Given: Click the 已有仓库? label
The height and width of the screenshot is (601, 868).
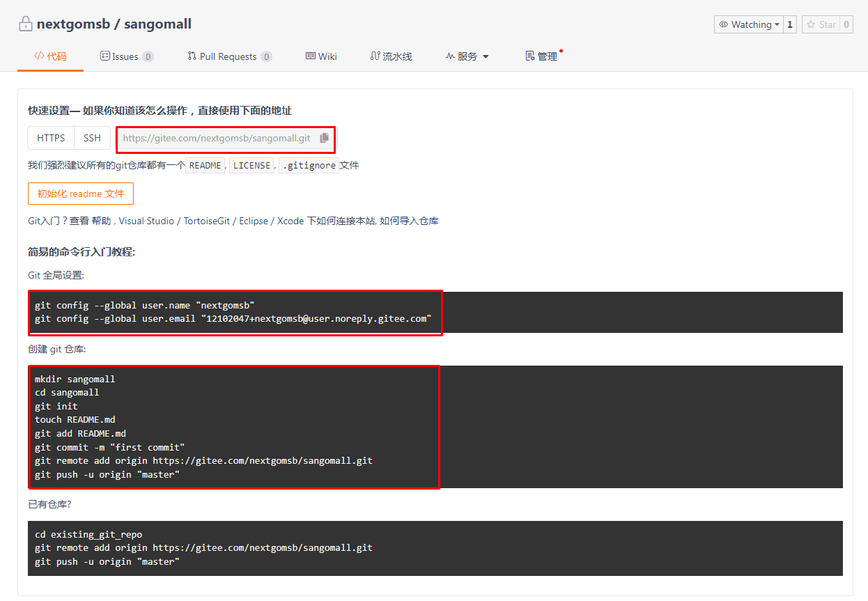Looking at the screenshot, I should coord(49,504).
